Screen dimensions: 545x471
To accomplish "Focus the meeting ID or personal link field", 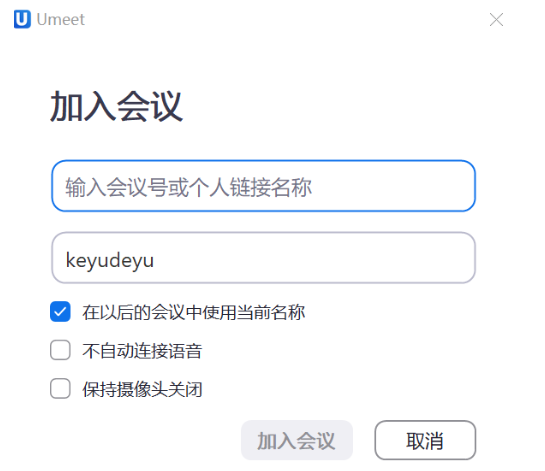I will [x=263, y=186].
